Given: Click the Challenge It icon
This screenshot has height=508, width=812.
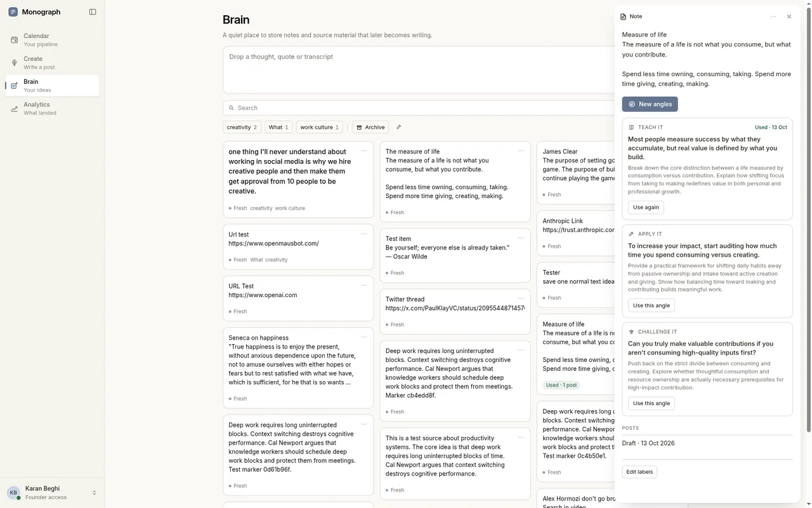Looking at the screenshot, I should tap(631, 331).
